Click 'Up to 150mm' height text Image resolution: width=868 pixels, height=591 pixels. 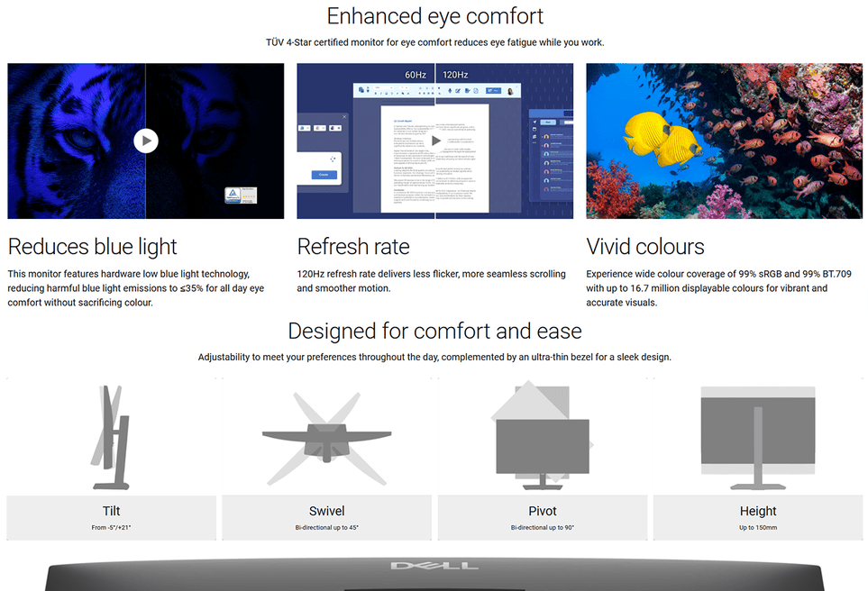coord(758,527)
